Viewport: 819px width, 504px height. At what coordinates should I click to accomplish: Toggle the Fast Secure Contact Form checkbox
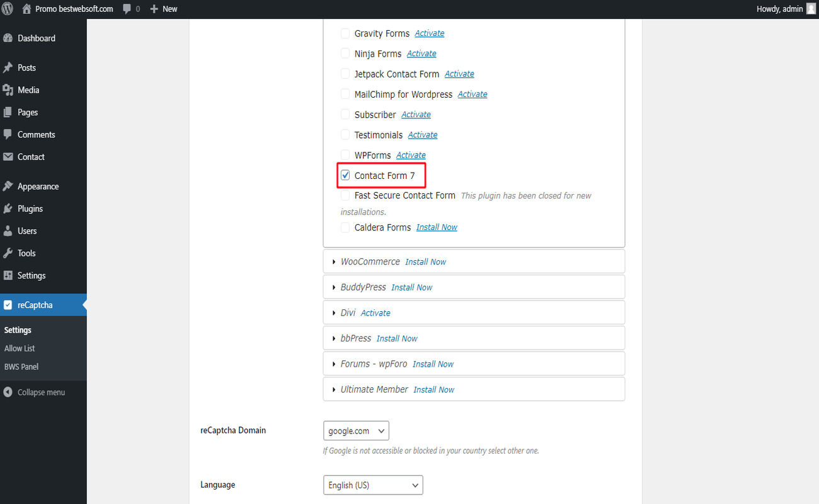[x=345, y=196]
